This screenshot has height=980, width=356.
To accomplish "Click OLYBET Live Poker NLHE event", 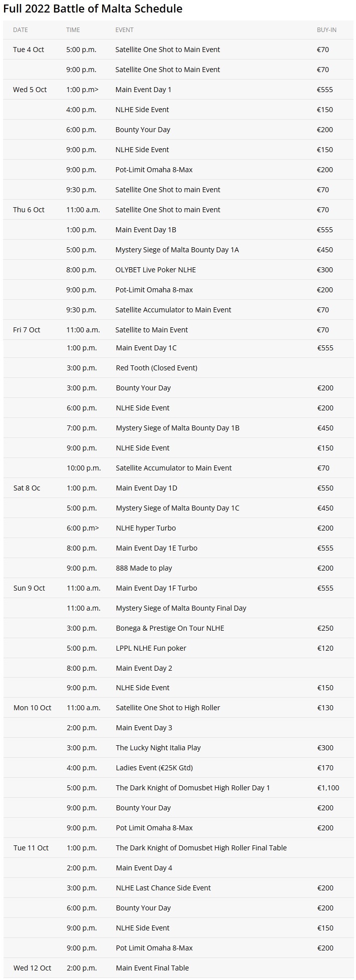I will pyautogui.click(x=156, y=270).
